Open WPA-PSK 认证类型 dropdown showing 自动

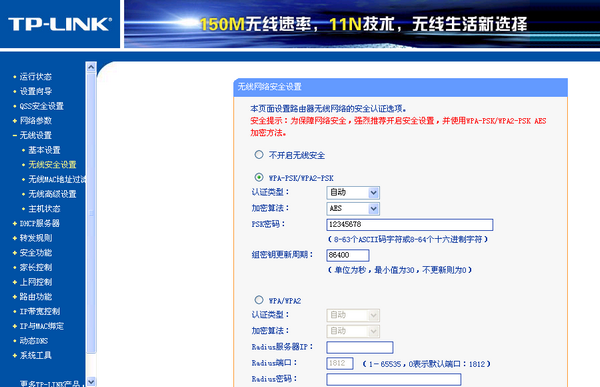(353, 193)
